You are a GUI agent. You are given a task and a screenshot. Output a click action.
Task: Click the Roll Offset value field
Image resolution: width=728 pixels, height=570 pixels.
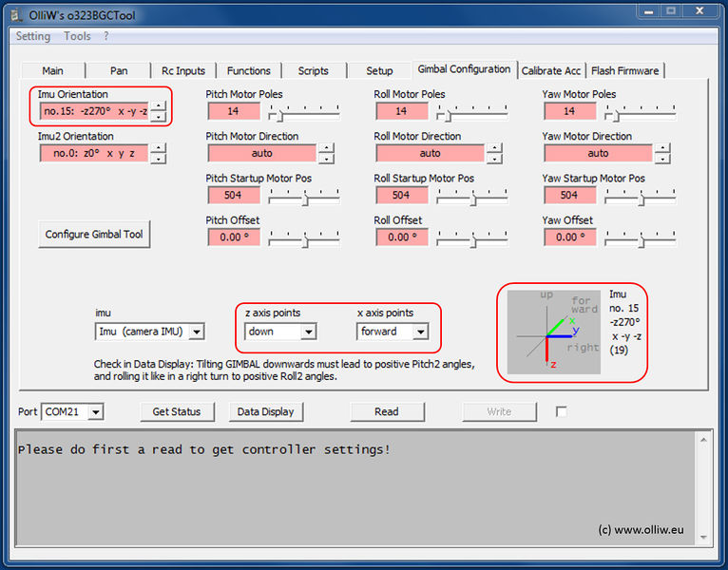401,237
